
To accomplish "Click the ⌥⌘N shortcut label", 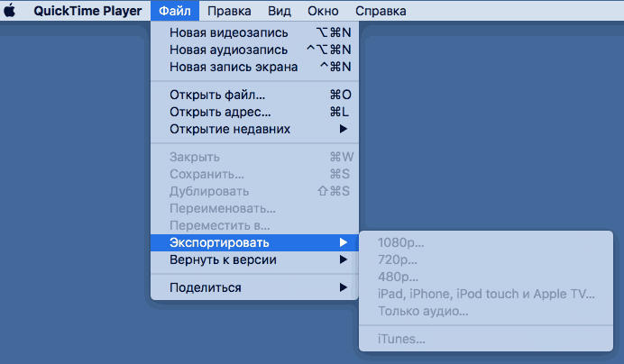I will [x=334, y=32].
